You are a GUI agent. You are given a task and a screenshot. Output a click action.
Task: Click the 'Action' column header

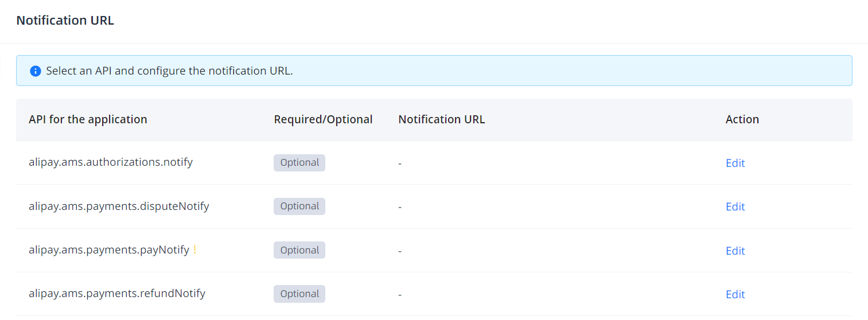(x=742, y=119)
